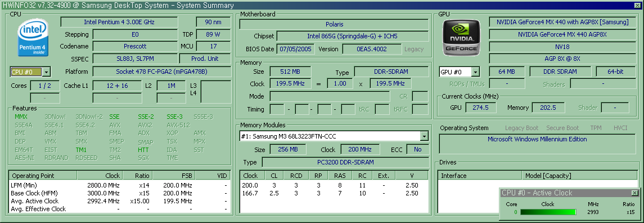Viewport: 644px width, 223px height.
Task: Select the Base Clock (HFM) row
Action: click(119, 193)
